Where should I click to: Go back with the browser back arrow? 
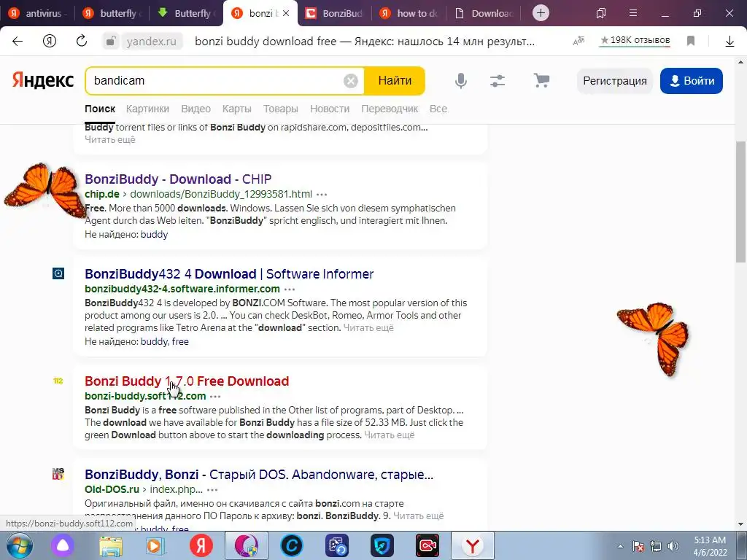[18, 42]
